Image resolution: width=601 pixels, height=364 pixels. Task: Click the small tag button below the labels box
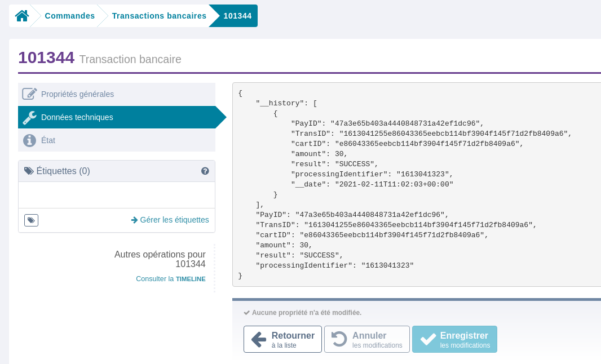click(31, 220)
